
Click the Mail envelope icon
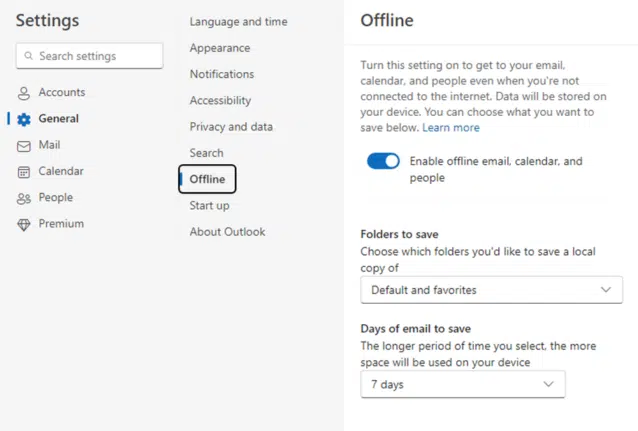click(x=24, y=146)
